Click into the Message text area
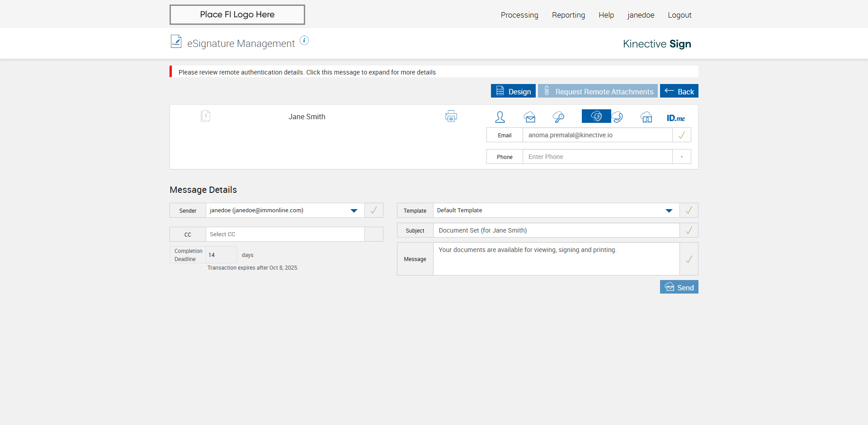868x425 pixels. 557,259
